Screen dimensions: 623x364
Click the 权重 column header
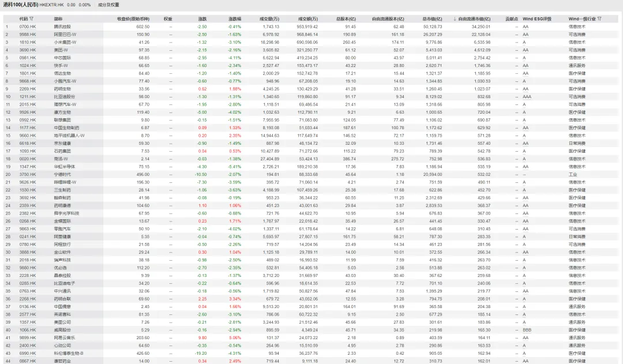pyautogui.click(x=167, y=19)
